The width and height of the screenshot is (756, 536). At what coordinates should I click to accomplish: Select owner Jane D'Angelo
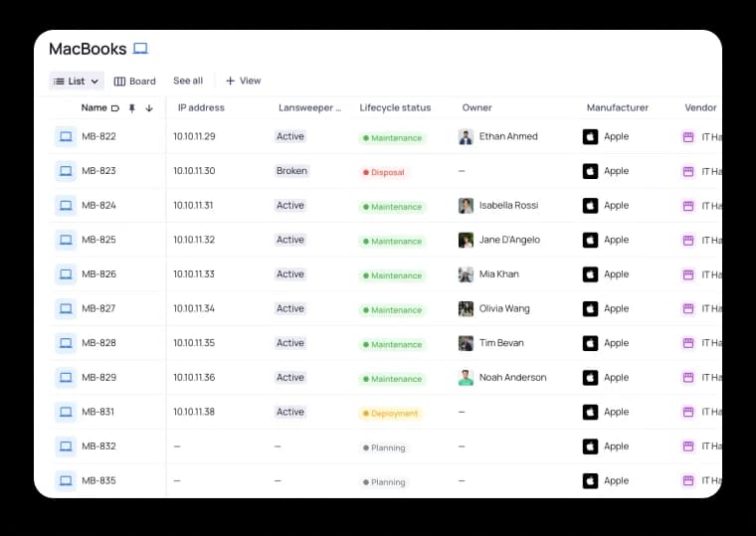pos(509,240)
